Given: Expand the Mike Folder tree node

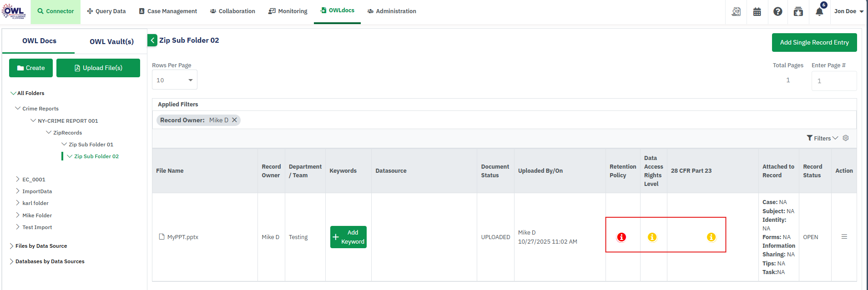Looking at the screenshot, I should tap(18, 215).
